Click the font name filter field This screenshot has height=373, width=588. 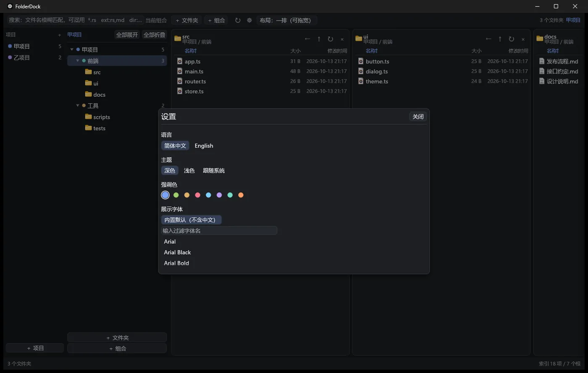219,230
